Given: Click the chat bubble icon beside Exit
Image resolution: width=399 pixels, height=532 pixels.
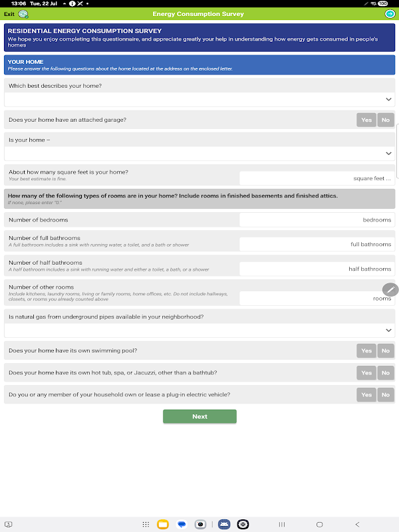Looking at the screenshot, I should point(23,14).
